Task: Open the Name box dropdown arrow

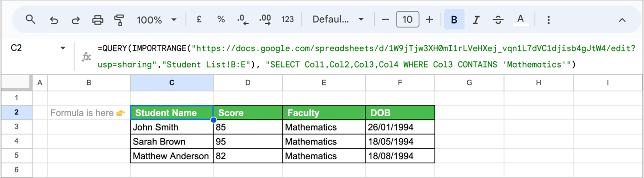Action: point(63,48)
